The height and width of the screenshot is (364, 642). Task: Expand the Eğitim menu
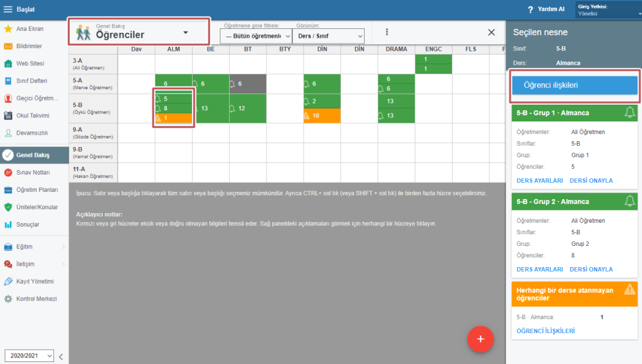[x=35, y=247]
